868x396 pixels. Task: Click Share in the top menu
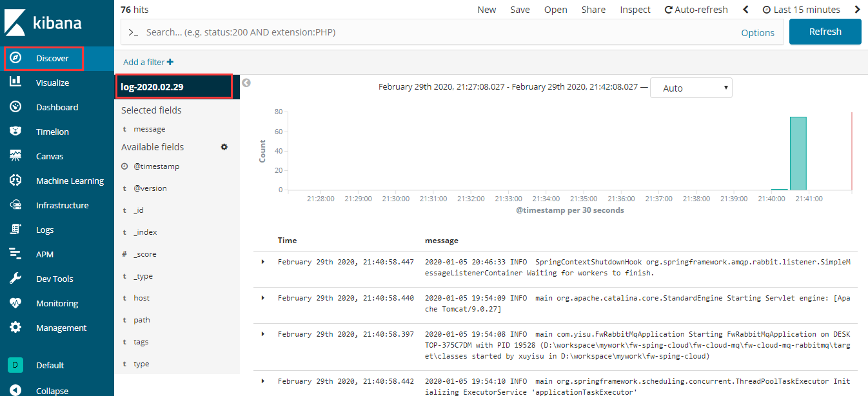coord(593,10)
